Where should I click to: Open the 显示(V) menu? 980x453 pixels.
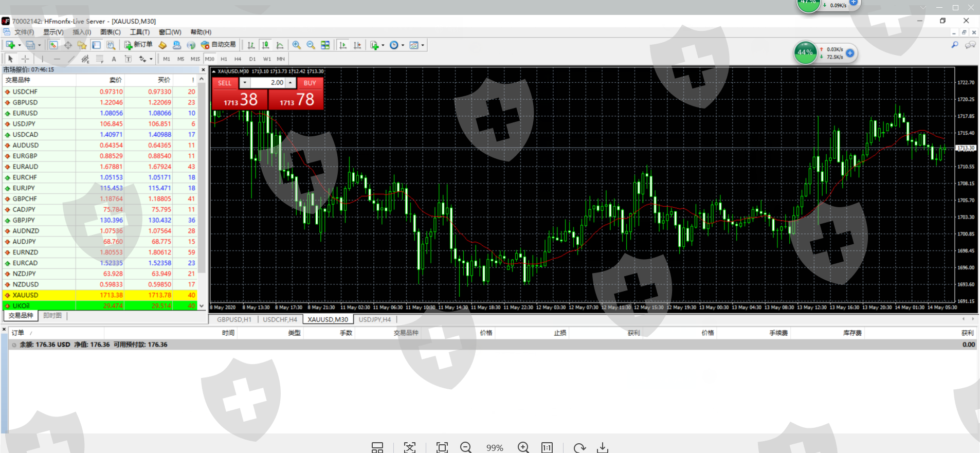[53, 32]
